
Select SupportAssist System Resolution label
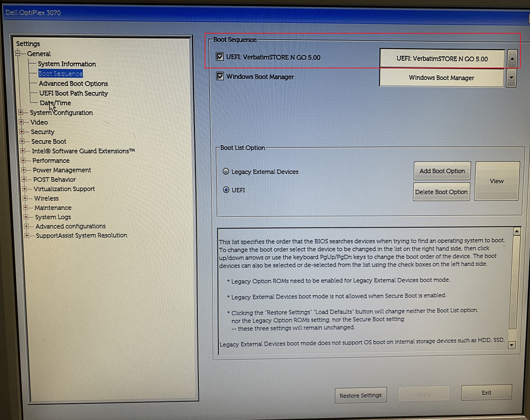[82, 235]
